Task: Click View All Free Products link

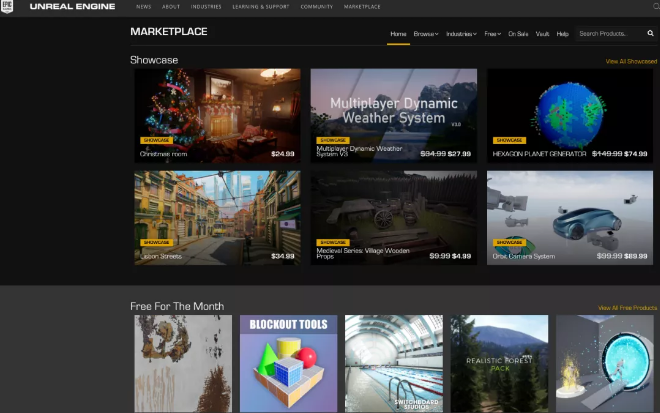Action: 627,308
